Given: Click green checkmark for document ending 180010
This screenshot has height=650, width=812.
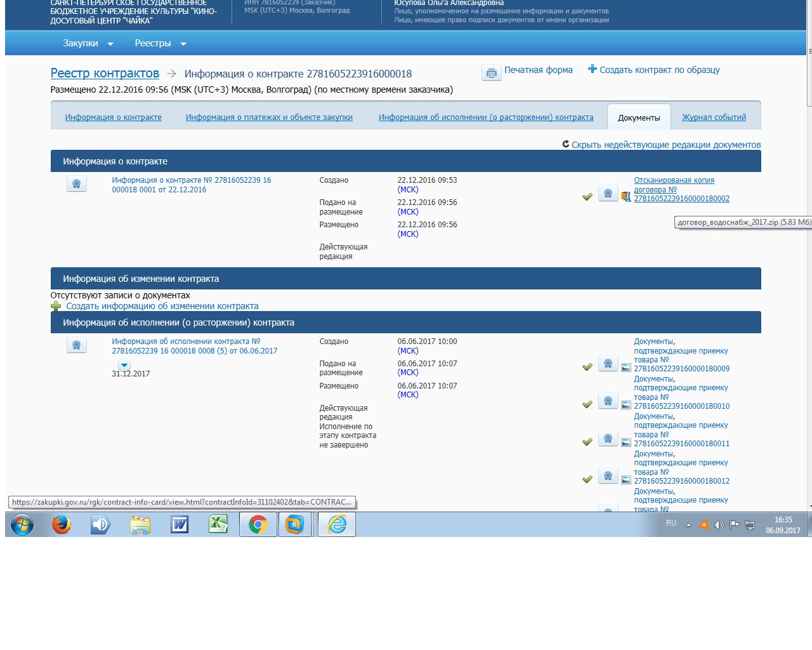Looking at the screenshot, I should click(587, 404).
